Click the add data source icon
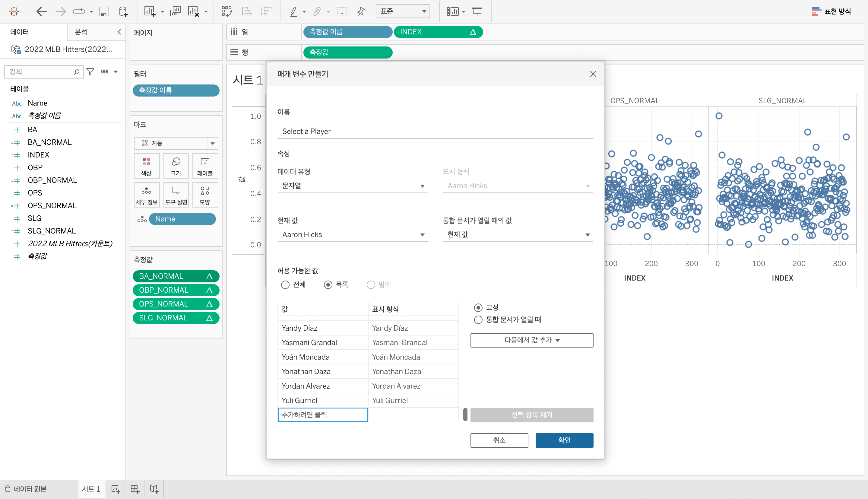The height and width of the screenshot is (499, 868). coord(123,12)
